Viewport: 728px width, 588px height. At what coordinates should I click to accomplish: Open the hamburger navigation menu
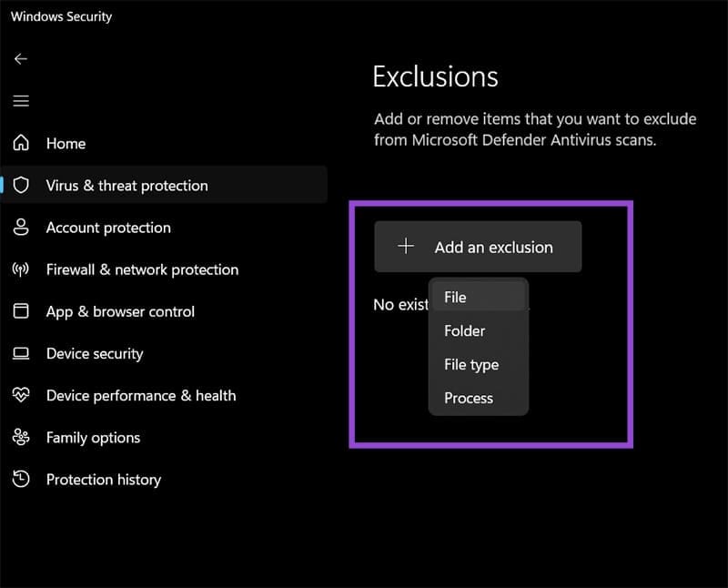pos(21,101)
